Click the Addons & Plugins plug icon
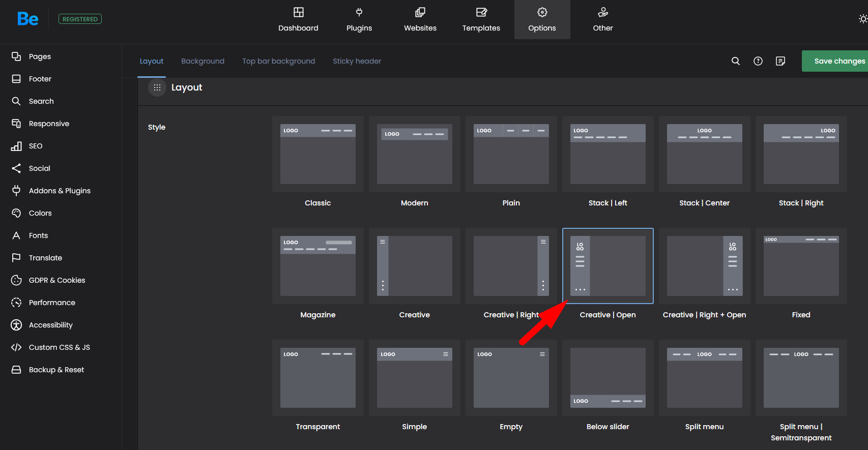This screenshot has height=450, width=868. pos(16,191)
